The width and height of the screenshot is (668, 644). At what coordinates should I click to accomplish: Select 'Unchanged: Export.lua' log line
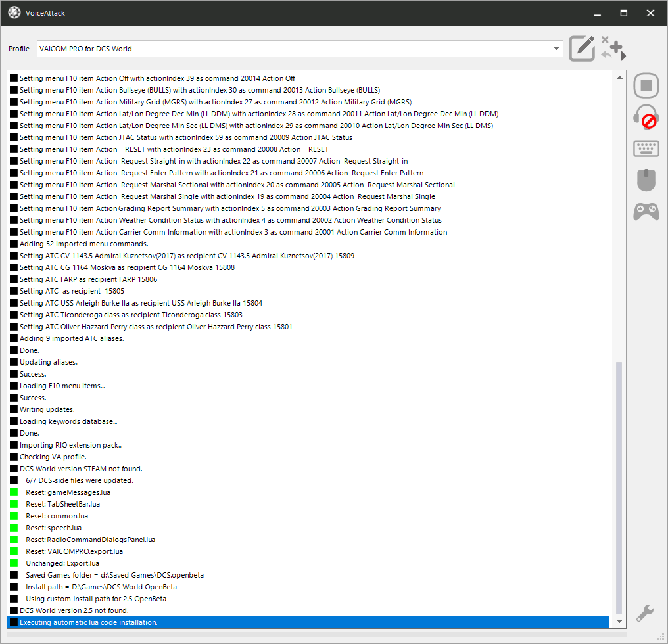tap(308, 563)
